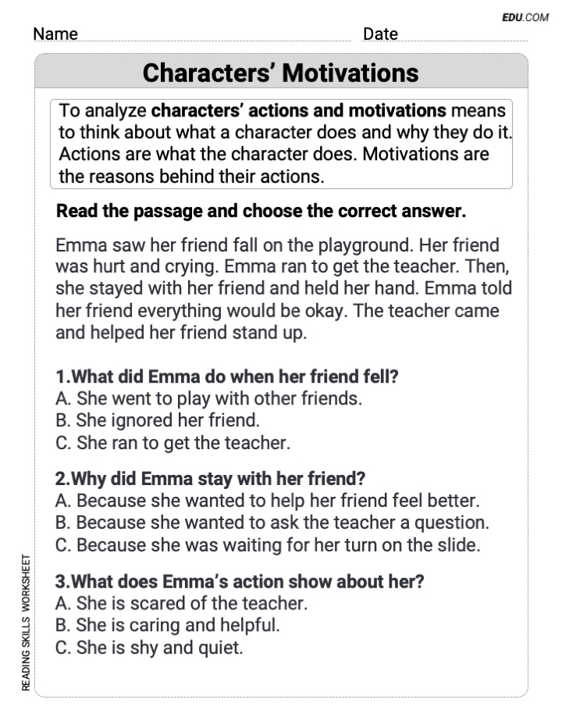The image size is (562, 728).
Task: Pick A: She is scared of the teacher
Action: pos(181,603)
